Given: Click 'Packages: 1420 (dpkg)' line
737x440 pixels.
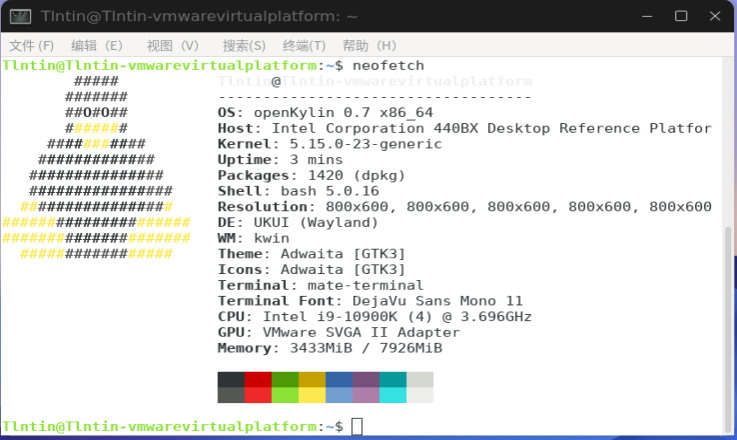Looking at the screenshot, I should coord(311,175).
